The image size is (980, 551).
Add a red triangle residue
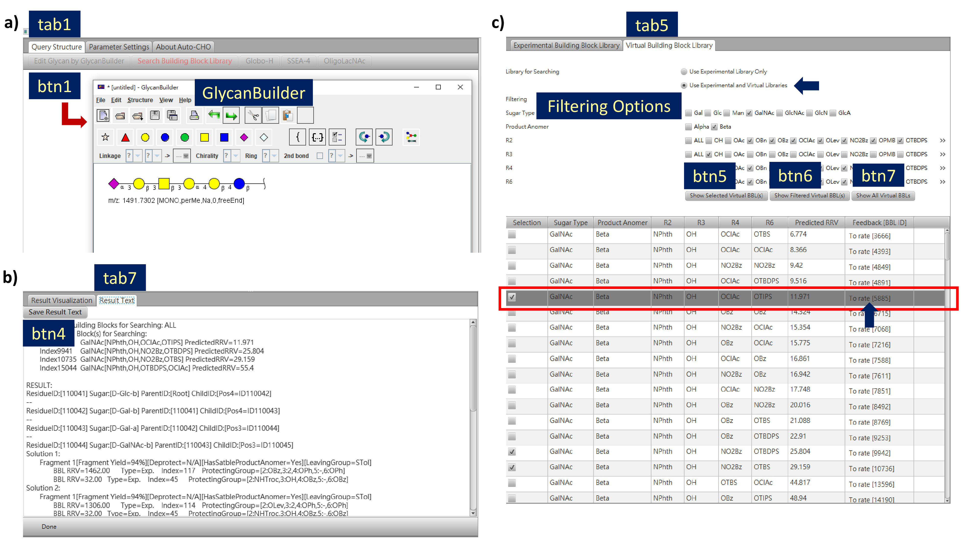pyautogui.click(x=125, y=138)
